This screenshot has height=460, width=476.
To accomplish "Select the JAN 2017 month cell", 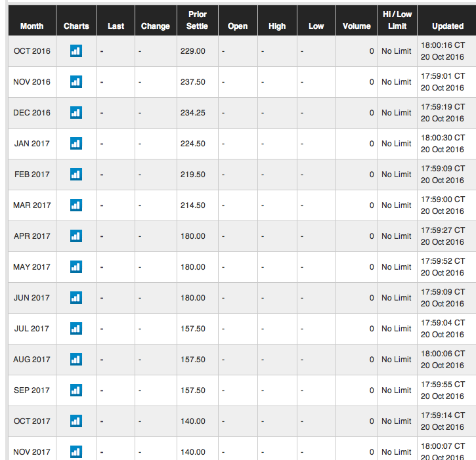I will 32,144.
